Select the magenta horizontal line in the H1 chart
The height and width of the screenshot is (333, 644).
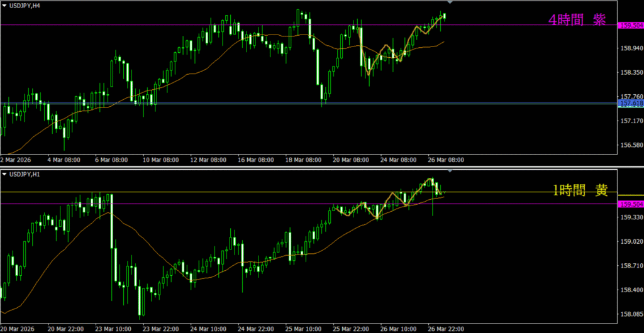pyautogui.click(x=189, y=204)
